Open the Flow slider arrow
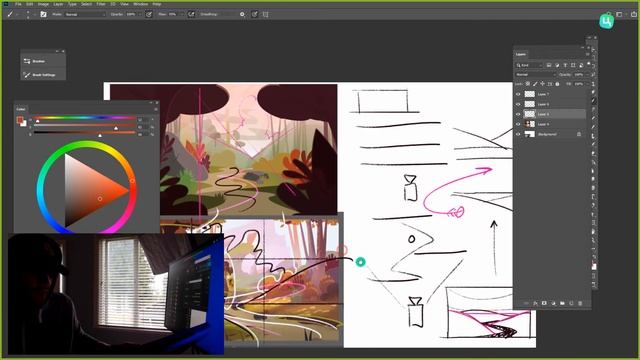Screen dimensions: 640x360 [x=182, y=14]
